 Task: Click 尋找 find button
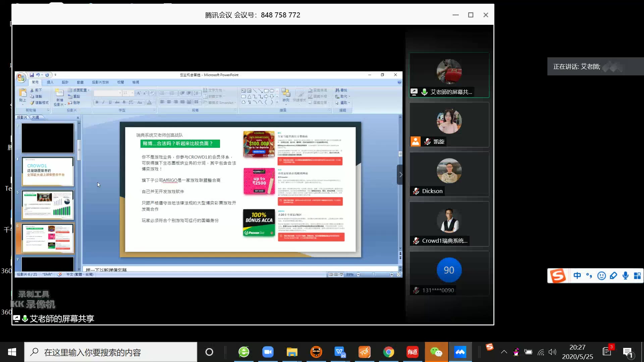point(341,90)
